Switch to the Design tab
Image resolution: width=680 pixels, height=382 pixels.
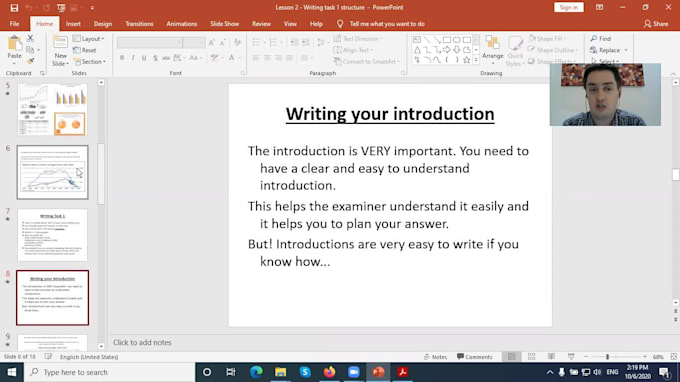(103, 24)
